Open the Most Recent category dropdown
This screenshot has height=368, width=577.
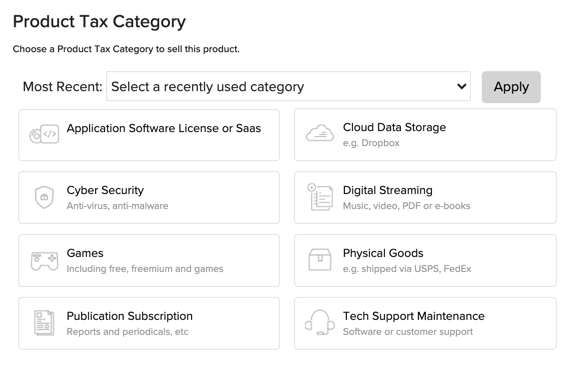point(288,86)
